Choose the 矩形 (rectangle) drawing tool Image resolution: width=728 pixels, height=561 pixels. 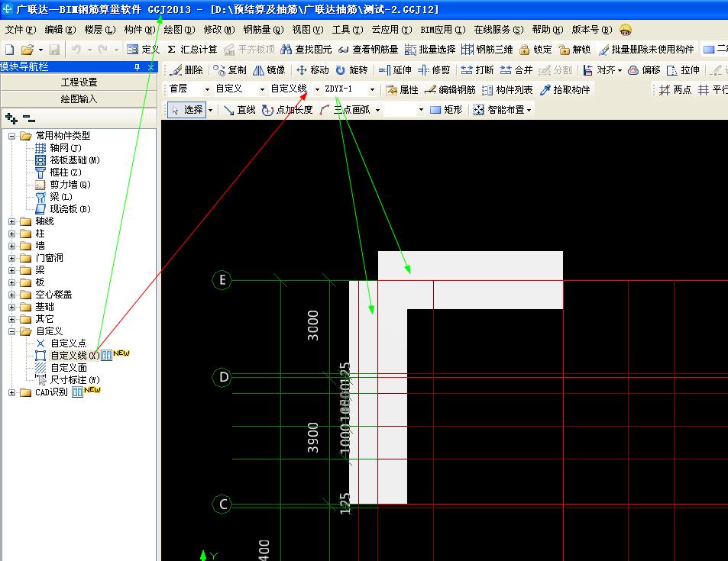pyautogui.click(x=436, y=109)
